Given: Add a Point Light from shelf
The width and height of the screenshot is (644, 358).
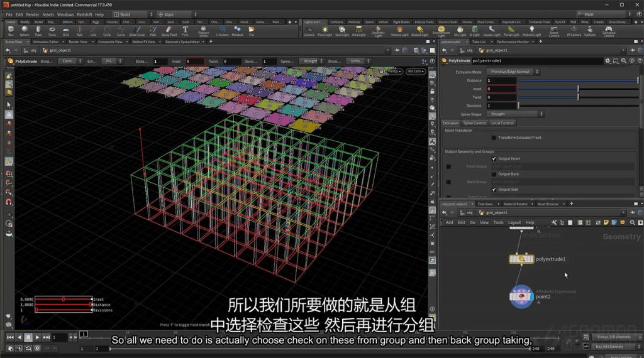Looking at the screenshot, I should 325,31.
